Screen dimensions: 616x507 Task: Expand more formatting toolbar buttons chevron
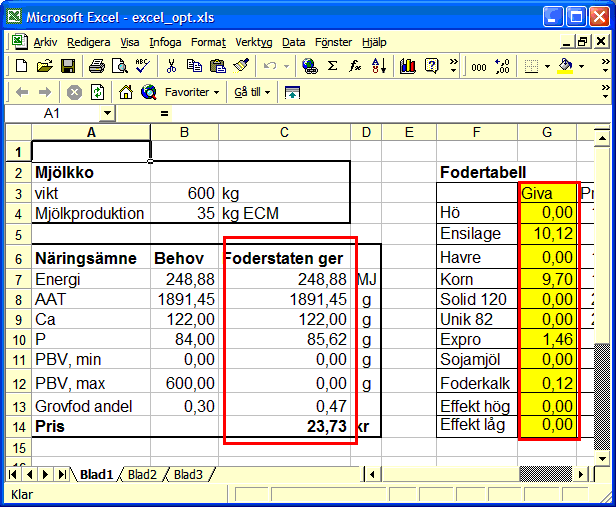[x=605, y=66]
